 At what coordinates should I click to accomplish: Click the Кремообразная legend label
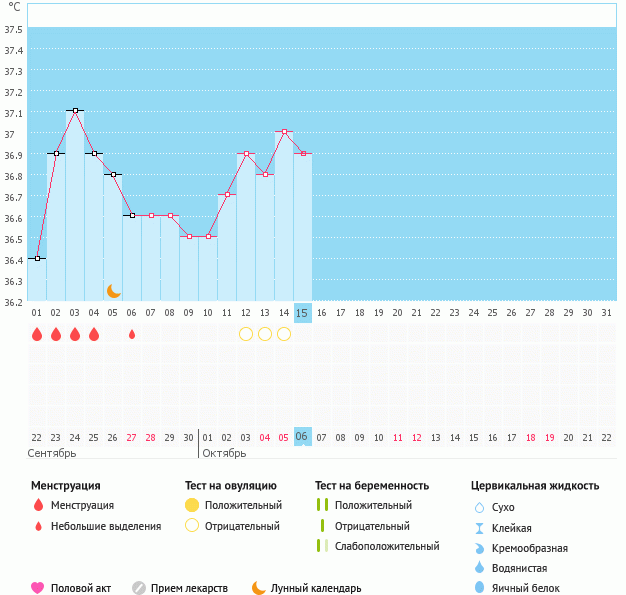click(x=530, y=548)
